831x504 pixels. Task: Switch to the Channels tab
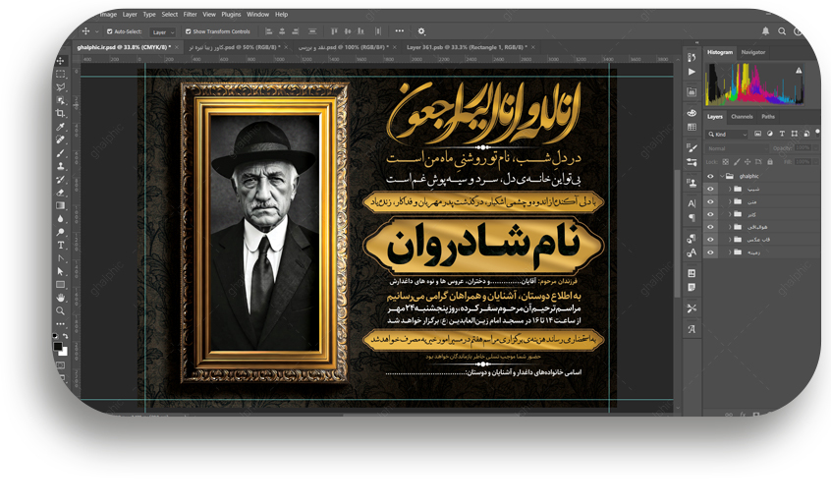click(742, 117)
